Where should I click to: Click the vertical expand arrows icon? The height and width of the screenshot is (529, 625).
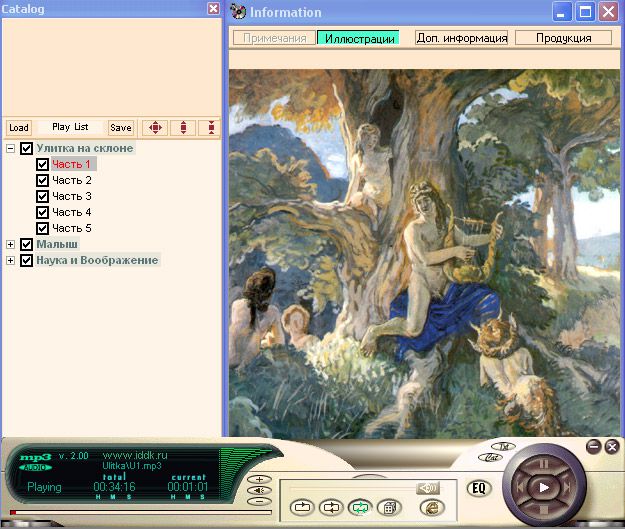tap(181, 127)
